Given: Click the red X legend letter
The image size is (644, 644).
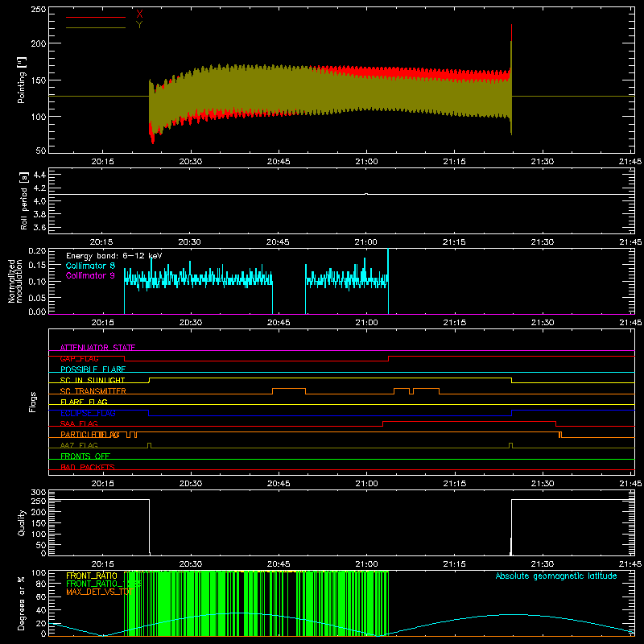Looking at the screenshot, I should [x=139, y=14].
